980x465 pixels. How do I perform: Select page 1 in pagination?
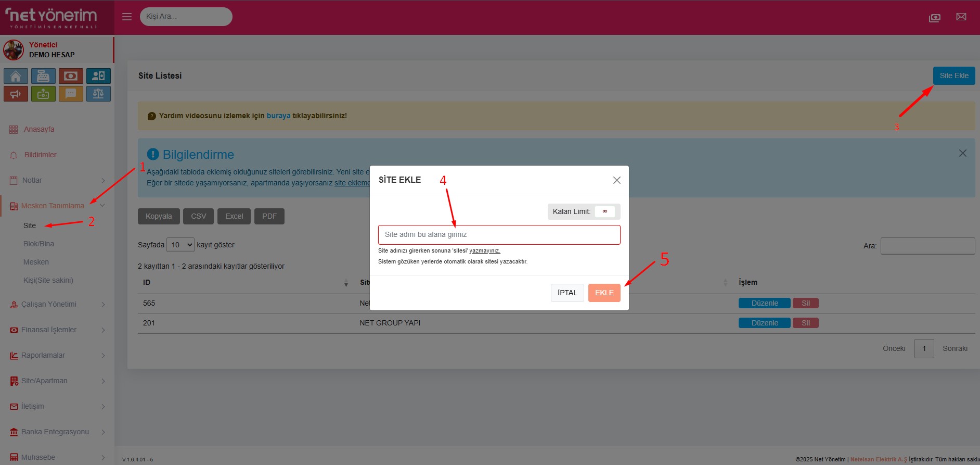click(924, 348)
